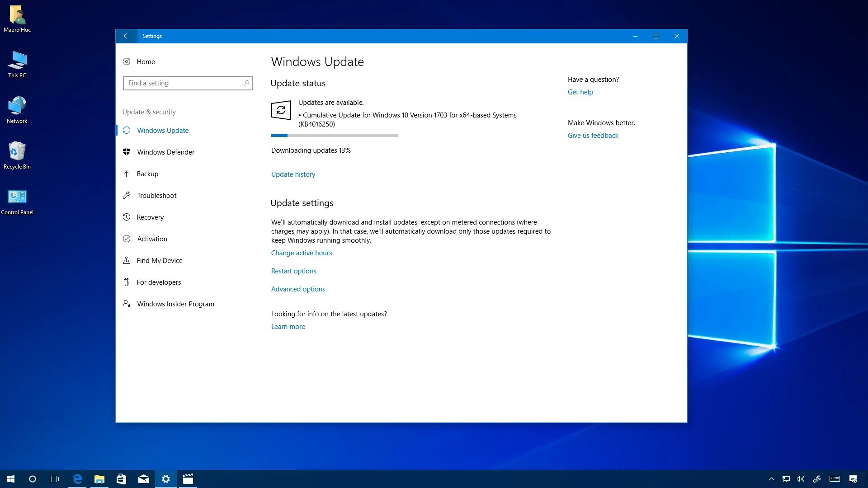868x488 pixels.
Task: Go to Settings Home
Action: pos(146,61)
